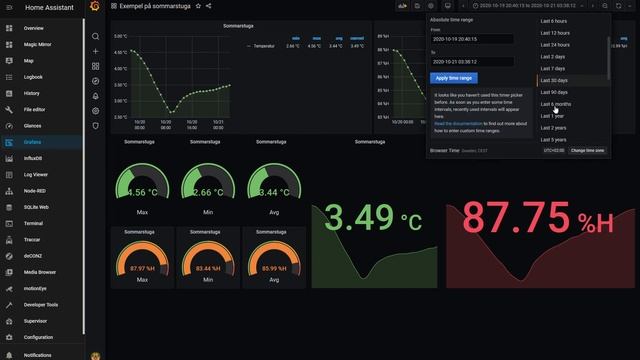Screen dimensions: 640x360
Task: Select Last 2 years range
Action: [572, 128]
